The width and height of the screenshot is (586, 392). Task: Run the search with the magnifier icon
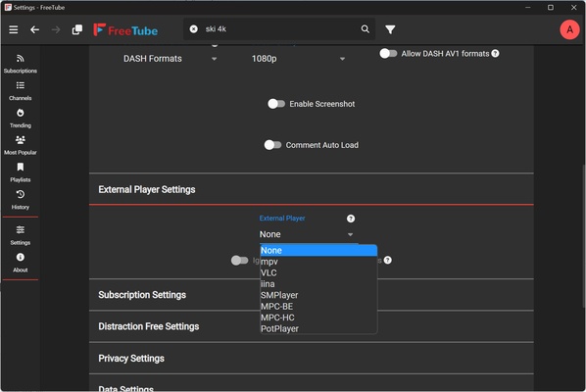point(366,29)
